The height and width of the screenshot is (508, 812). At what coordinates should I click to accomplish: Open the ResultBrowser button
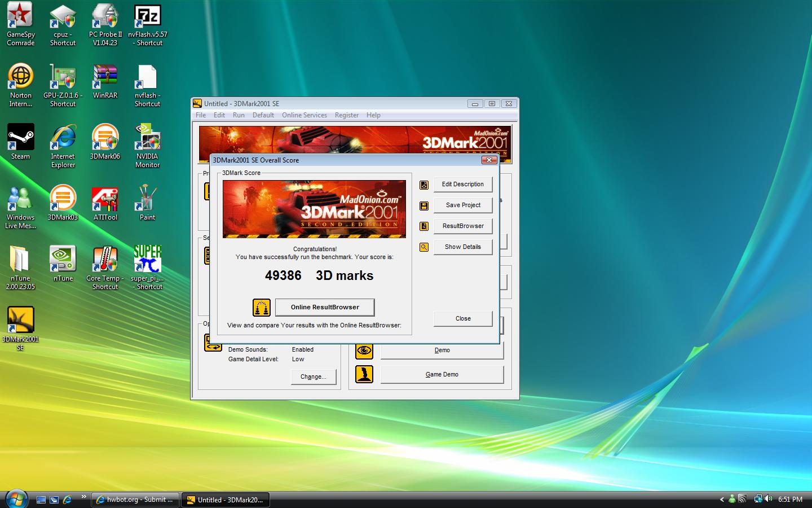point(463,226)
